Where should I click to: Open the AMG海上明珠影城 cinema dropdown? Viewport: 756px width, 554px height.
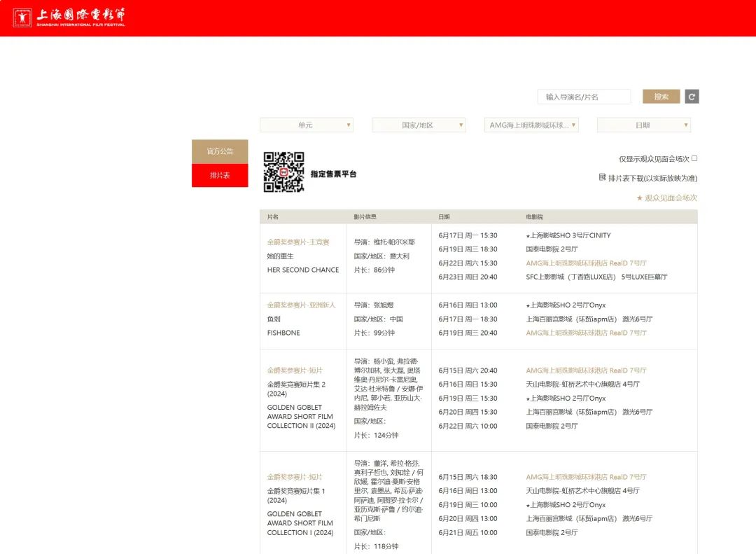click(x=531, y=125)
